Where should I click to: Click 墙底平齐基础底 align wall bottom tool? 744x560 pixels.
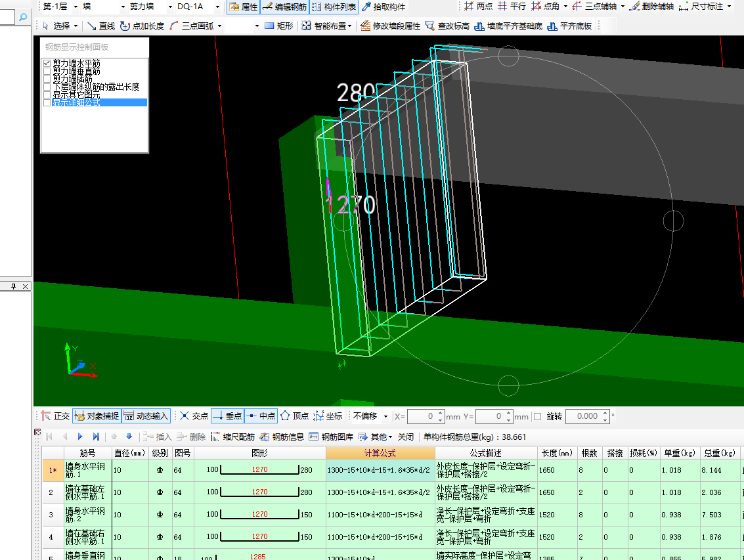pos(508,26)
